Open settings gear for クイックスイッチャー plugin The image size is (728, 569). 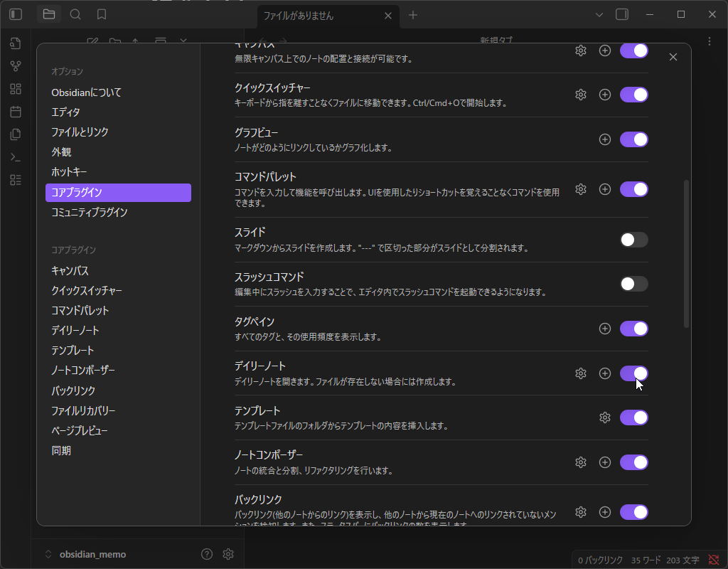(x=580, y=95)
